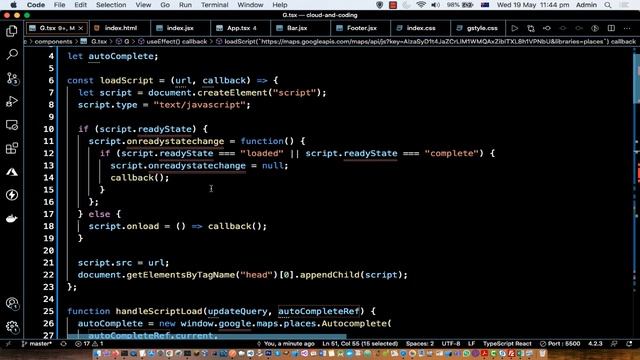This screenshot has width=640, height=360.
Task: Open Source Control view in activity bar
Action: point(12,78)
